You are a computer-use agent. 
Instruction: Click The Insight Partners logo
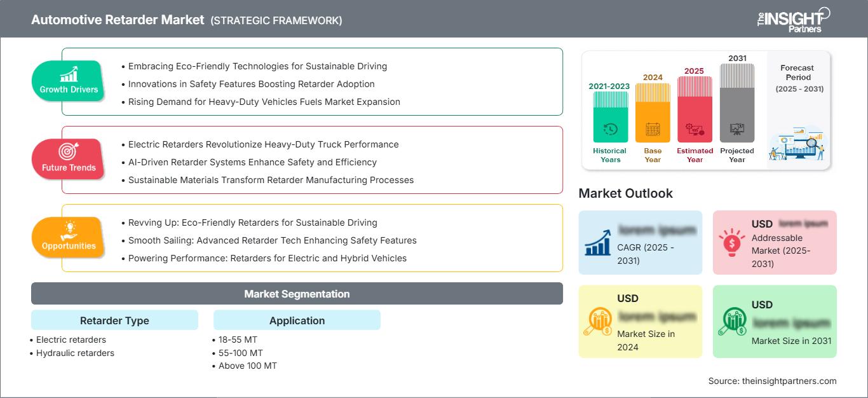(793, 19)
